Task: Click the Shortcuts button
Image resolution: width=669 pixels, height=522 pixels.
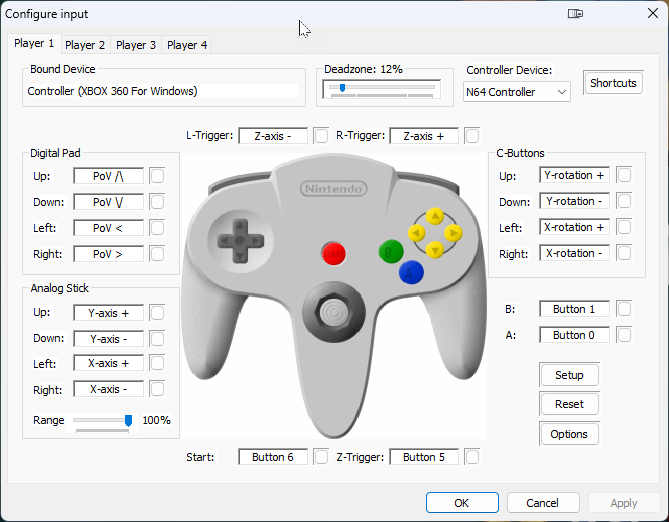Action: [x=613, y=83]
